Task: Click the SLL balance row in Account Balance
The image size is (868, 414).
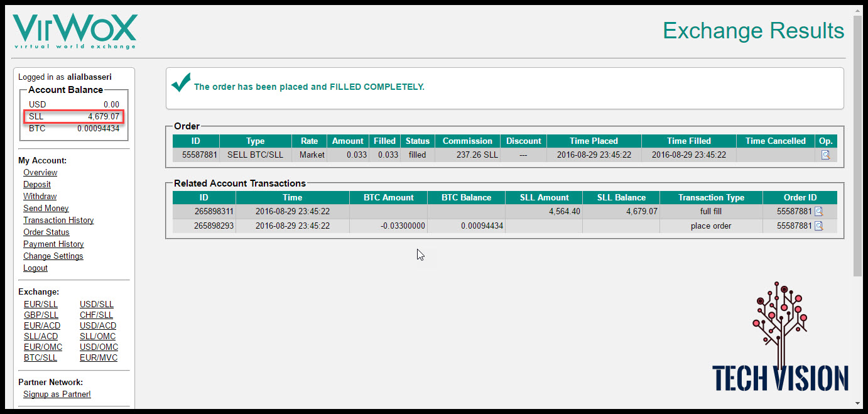Action: pyautogui.click(x=74, y=116)
